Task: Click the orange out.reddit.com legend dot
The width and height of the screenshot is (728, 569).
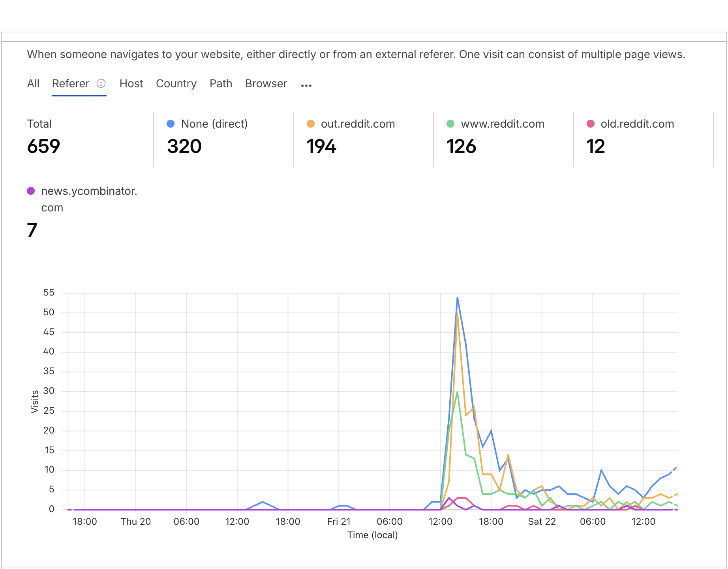Action: 310,124
